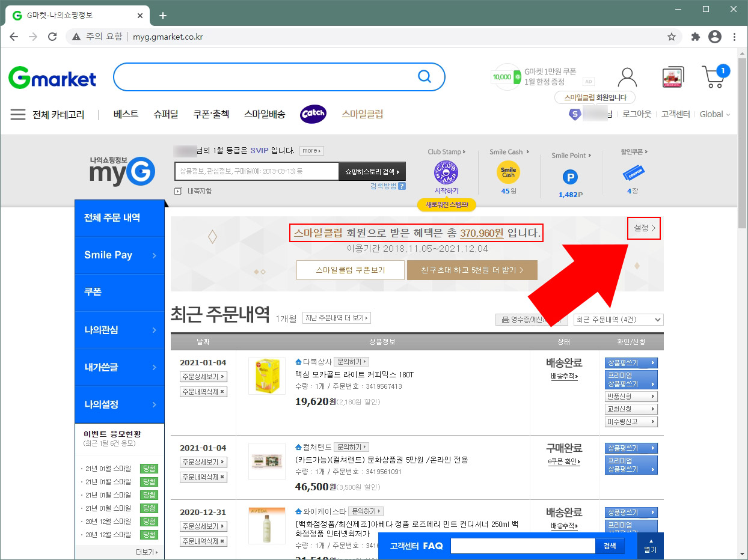
Task: Click the Gmarket logo
Action: coord(52,78)
